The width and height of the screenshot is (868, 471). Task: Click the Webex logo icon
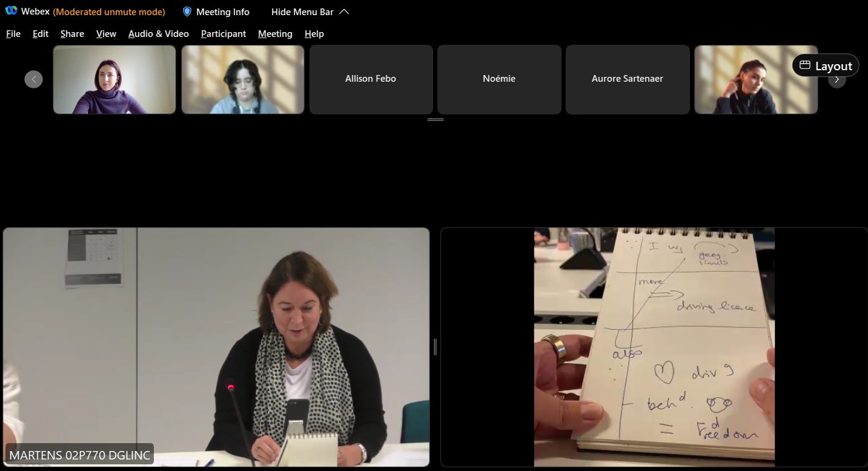click(11, 11)
